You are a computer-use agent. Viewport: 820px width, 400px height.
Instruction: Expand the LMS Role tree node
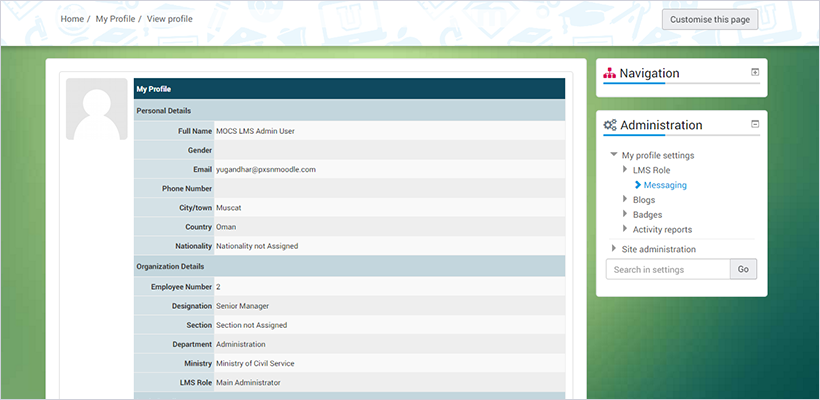click(626, 170)
